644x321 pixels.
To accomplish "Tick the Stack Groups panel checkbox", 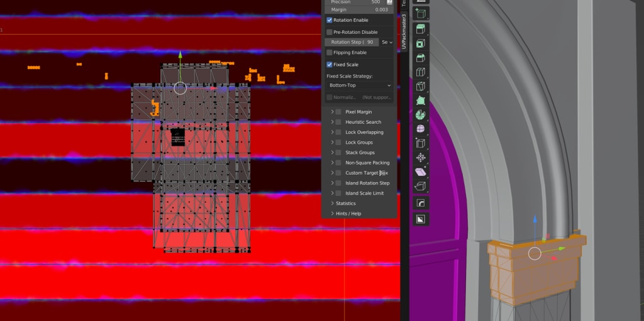I will tap(338, 152).
